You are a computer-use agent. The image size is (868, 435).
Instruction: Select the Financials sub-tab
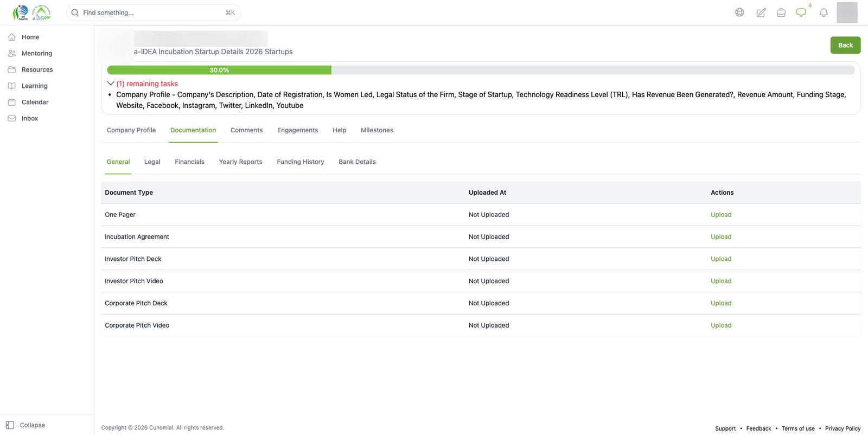189,162
